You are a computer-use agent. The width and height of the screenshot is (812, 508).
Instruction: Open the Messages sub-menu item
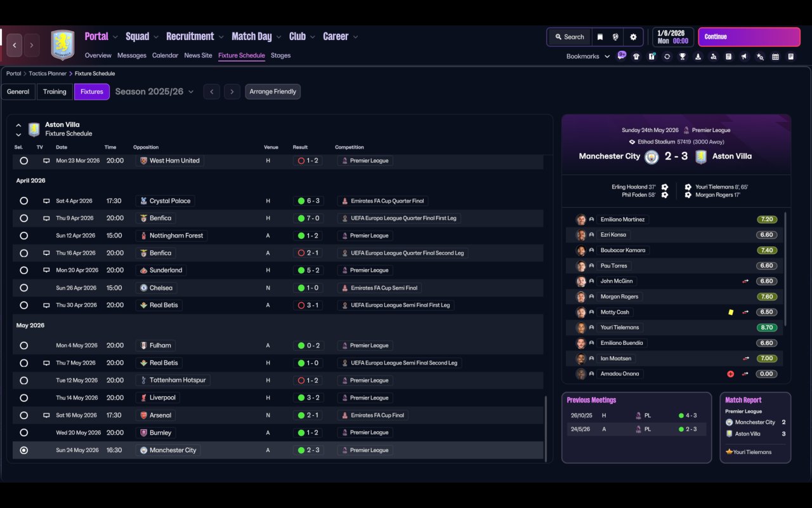click(132, 55)
